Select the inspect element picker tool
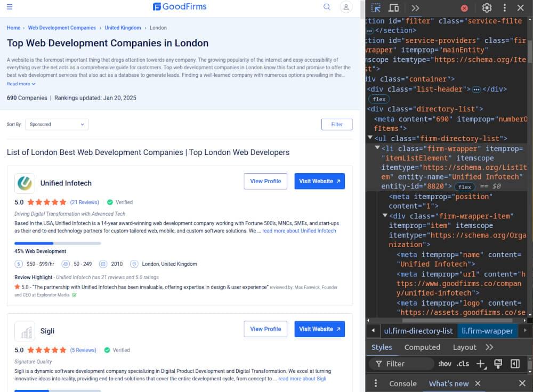The height and width of the screenshot is (392, 533). [x=376, y=7]
